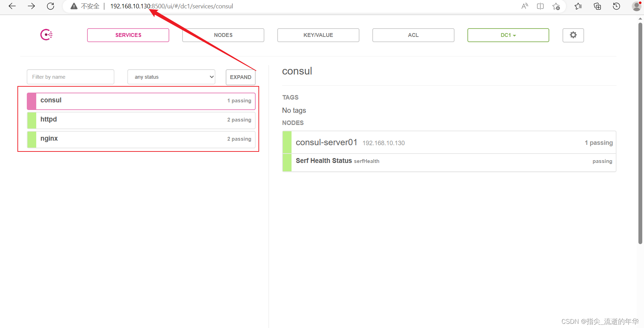Open Consul settings gear button

pos(573,35)
